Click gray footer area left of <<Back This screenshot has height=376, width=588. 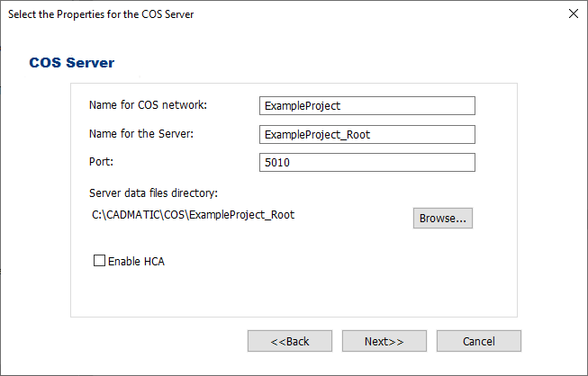[135, 341]
